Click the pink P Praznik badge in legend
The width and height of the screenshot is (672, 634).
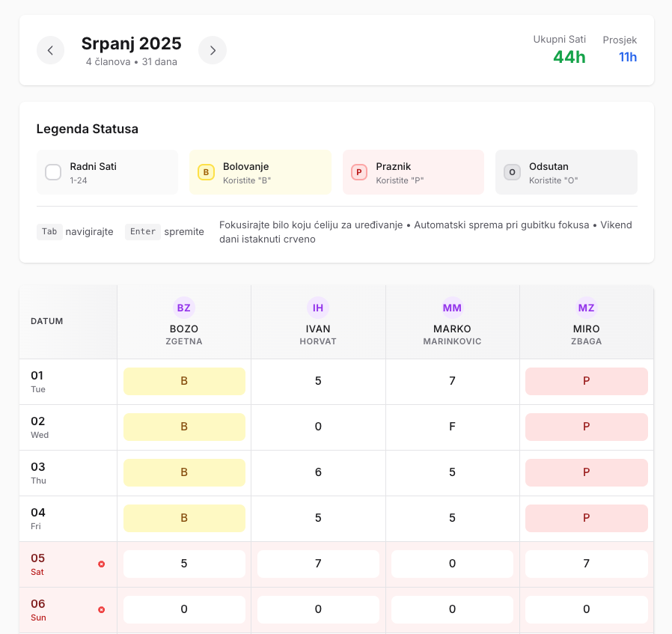pos(358,172)
